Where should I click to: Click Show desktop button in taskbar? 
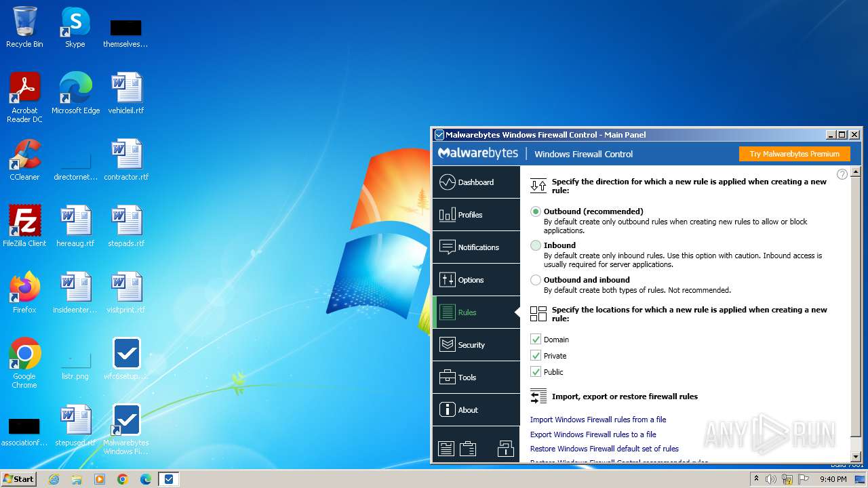[861, 479]
